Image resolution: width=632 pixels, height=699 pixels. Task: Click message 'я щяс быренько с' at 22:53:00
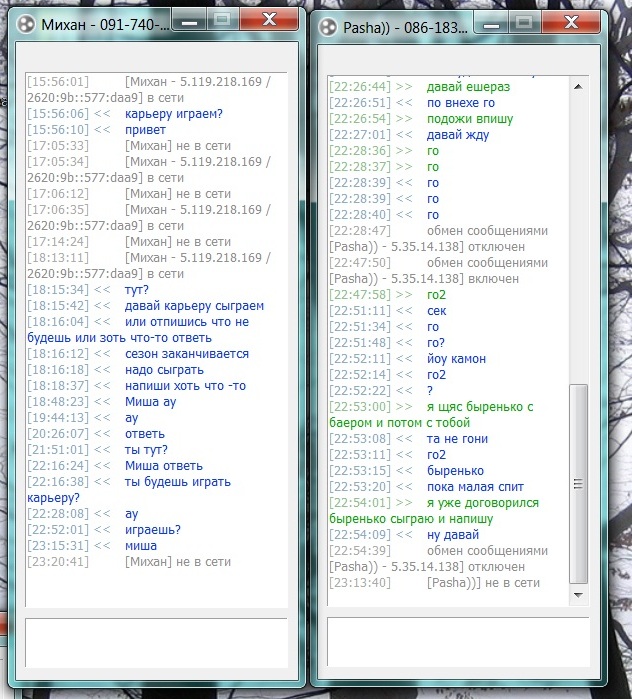pyautogui.click(x=480, y=407)
